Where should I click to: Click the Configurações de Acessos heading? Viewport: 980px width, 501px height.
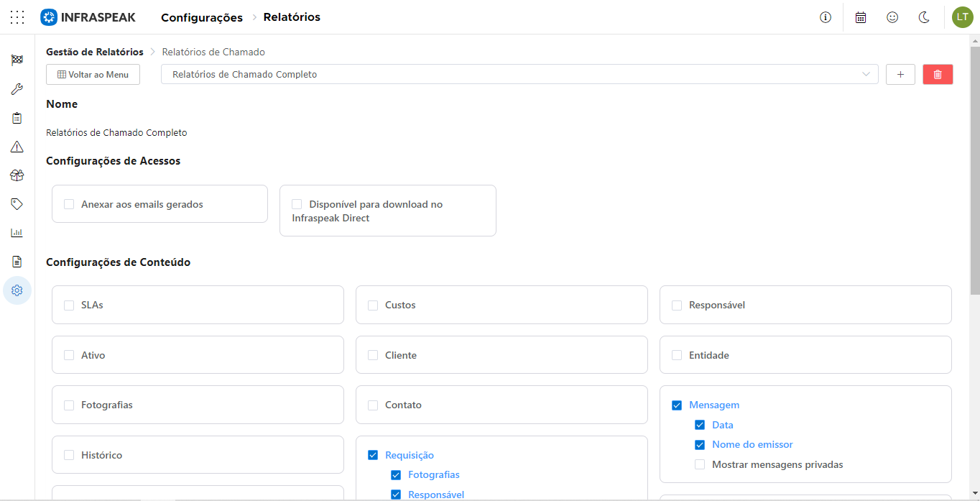pos(114,161)
